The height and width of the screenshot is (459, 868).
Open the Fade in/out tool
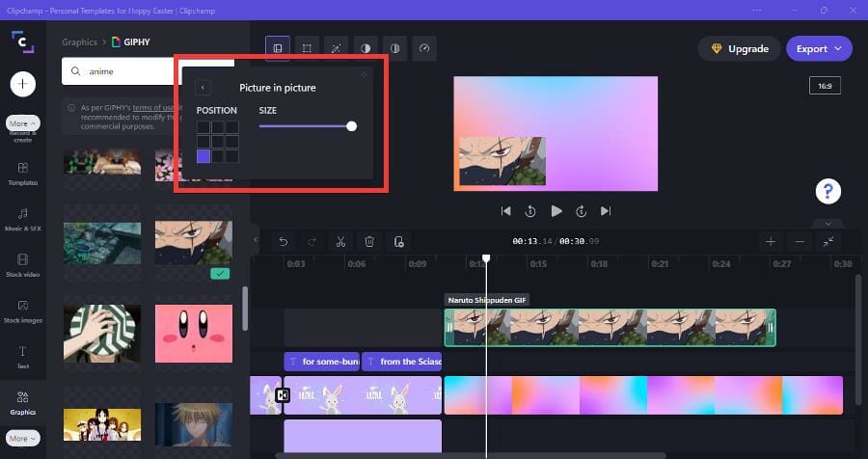(x=394, y=48)
